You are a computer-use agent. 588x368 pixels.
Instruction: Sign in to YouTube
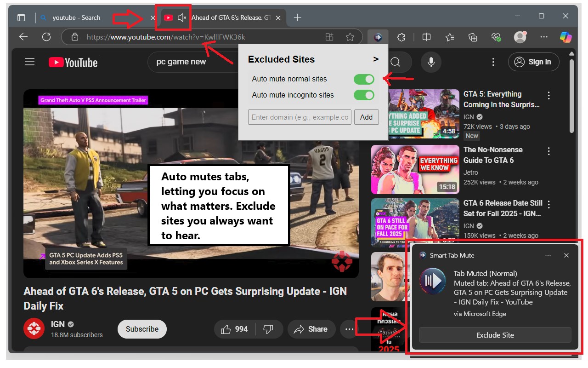[x=533, y=62]
